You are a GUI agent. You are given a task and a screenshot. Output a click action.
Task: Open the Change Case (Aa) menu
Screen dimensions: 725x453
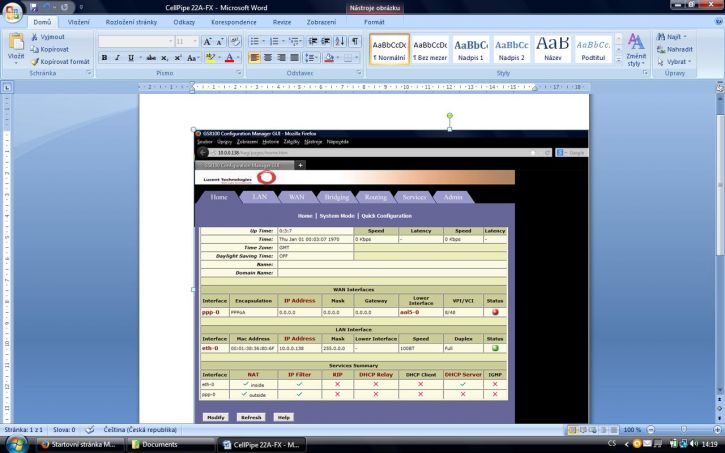click(x=192, y=58)
